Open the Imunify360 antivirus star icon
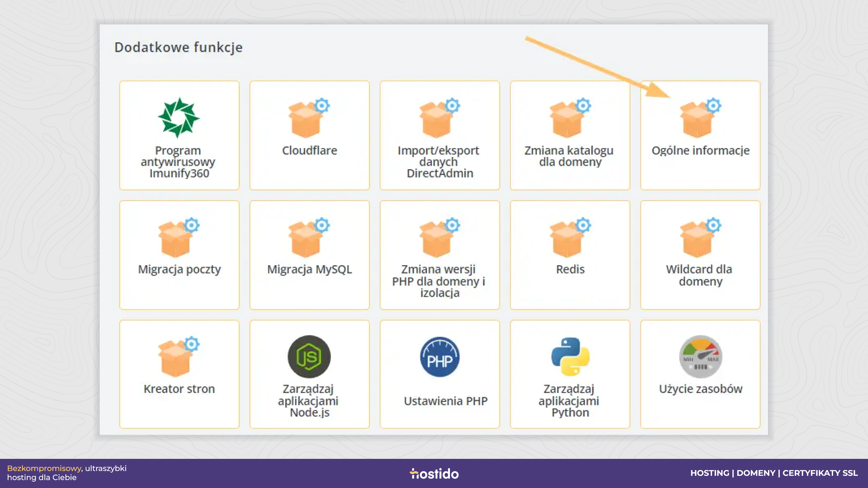 [x=179, y=118]
